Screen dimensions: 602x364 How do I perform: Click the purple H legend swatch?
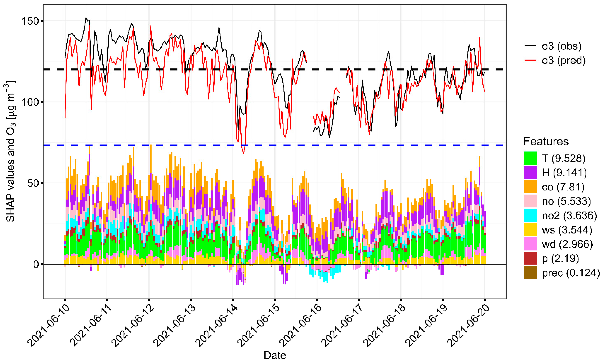(530, 173)
